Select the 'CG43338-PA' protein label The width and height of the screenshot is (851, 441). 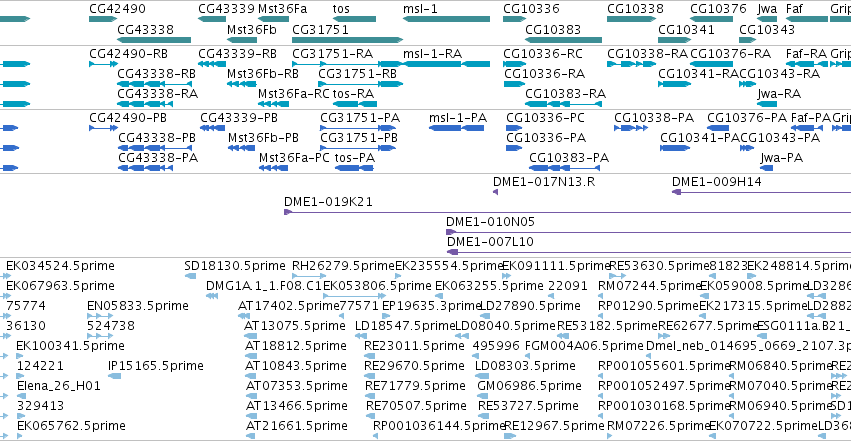pyautogui.click(x=158, y=158)
